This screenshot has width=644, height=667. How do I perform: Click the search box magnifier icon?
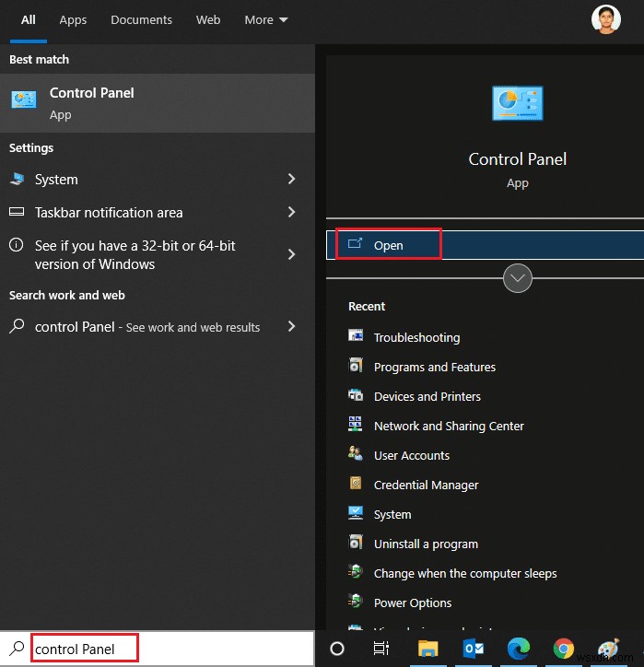point(17,649)
